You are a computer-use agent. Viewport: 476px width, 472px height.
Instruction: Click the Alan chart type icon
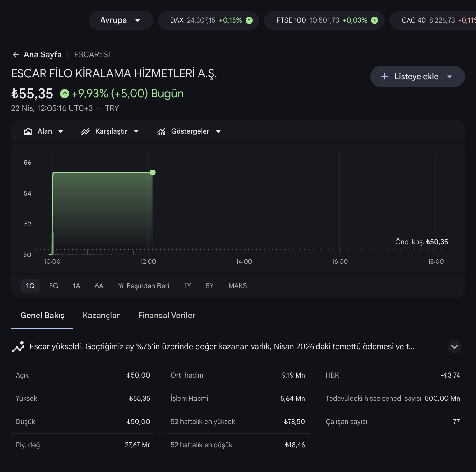[28, 131]
